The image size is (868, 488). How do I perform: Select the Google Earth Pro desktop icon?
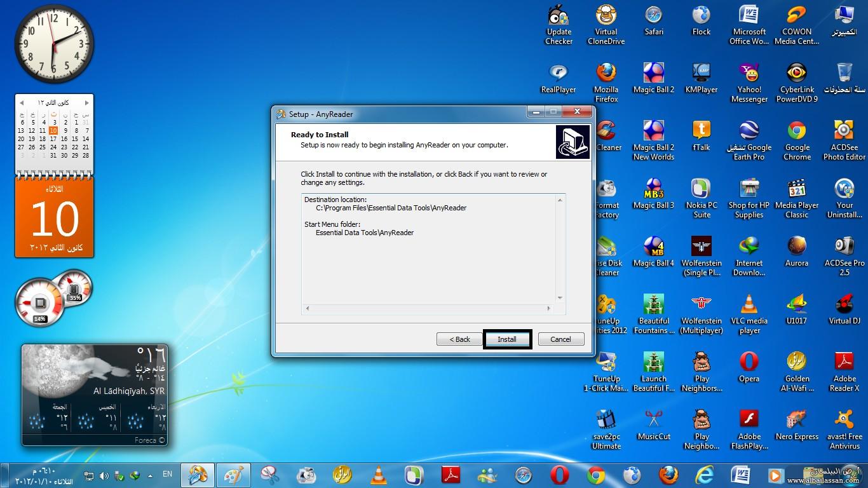[749, 141]
